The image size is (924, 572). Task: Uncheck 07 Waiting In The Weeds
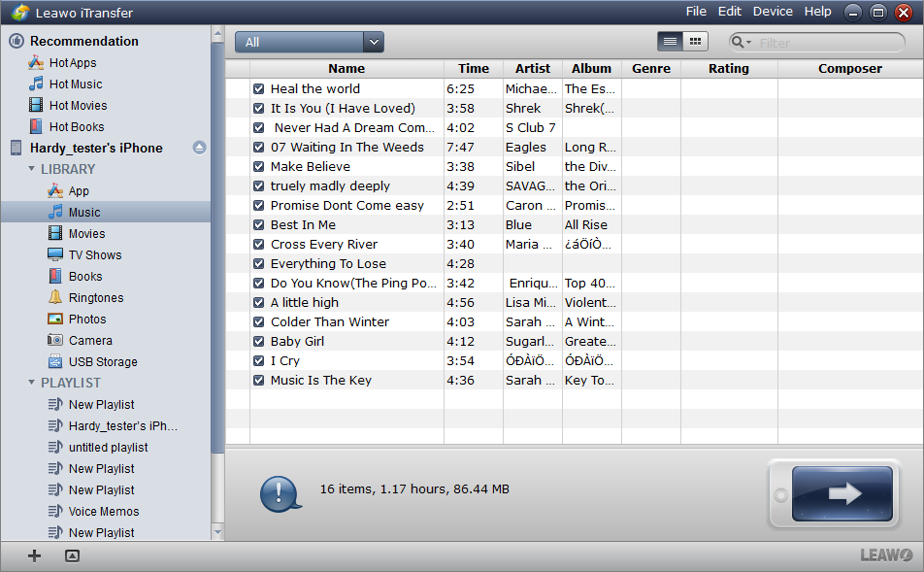(258, 148)
